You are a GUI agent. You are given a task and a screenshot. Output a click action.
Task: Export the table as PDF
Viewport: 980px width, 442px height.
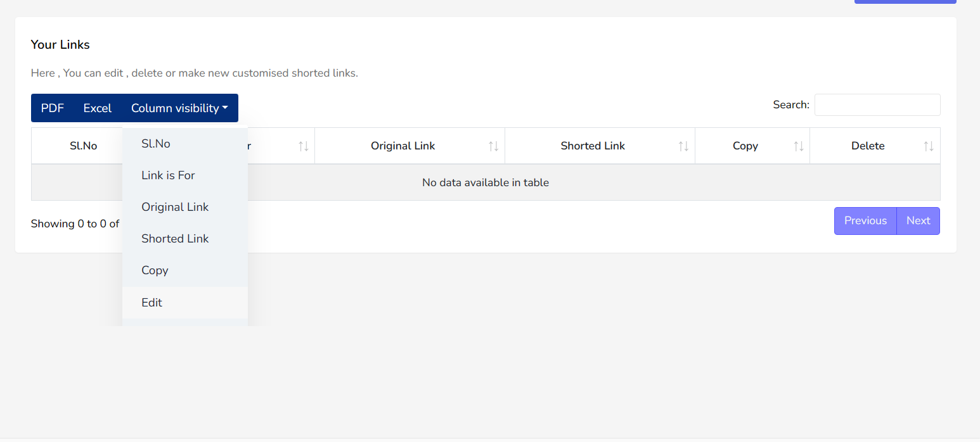(52, 108)
